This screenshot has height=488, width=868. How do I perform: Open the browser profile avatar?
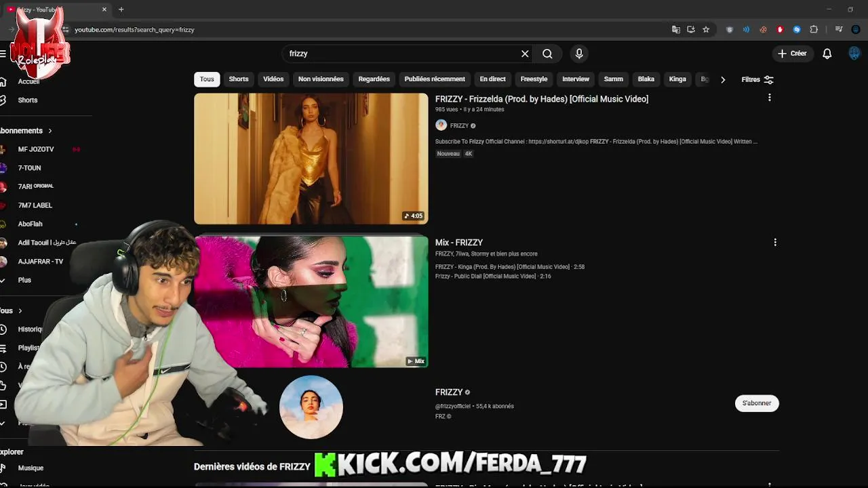(856, 30)
